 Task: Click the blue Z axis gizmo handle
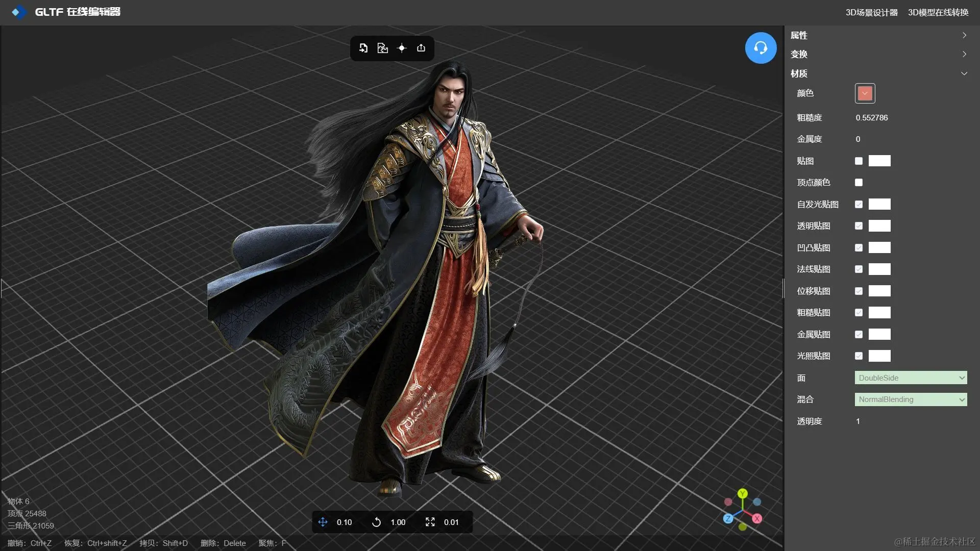click(728, 518)
